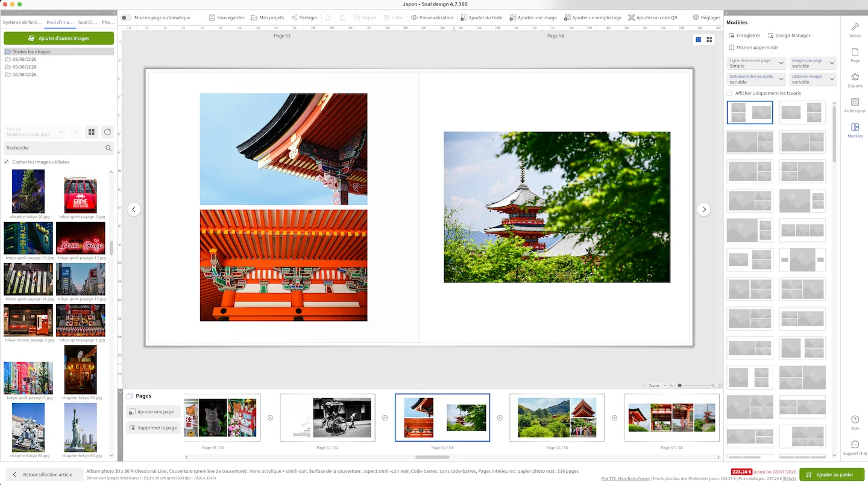
Task: Toggle Mise en page miroir
Action: (x=753, y=48)
